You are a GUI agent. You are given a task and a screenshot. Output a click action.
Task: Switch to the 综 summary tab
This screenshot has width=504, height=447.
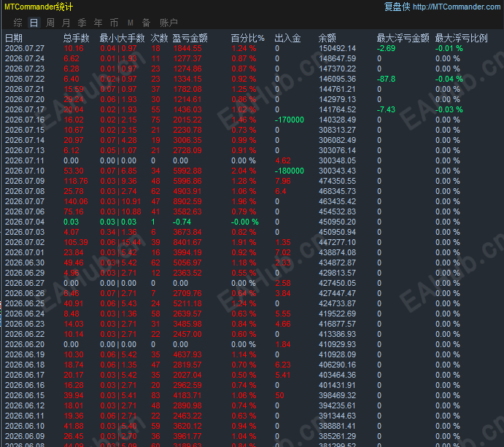tap(18, 23)
